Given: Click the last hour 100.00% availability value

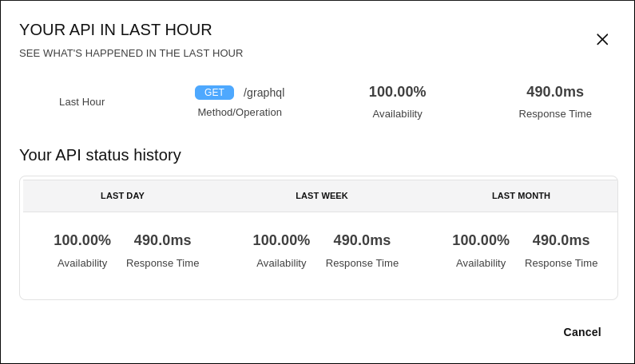Looking at the screenshot, I should click(x=397, y=92).
